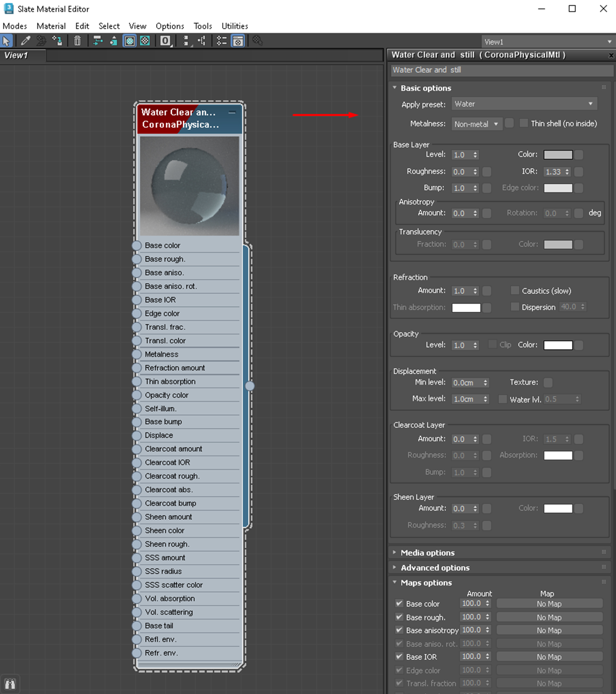Screen dimensions: 616x694
Task: Click Select by material icon
Action: [x=257, y=41]
